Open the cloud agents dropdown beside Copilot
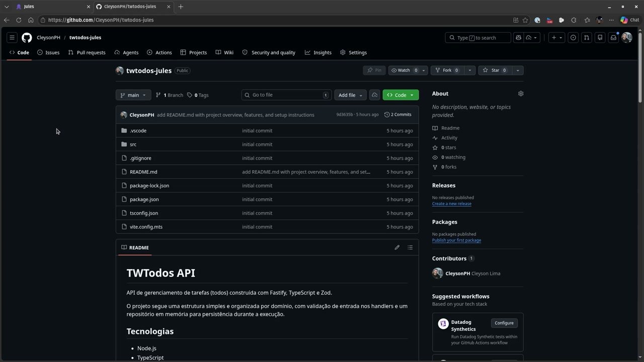644x362 pixels. pos(532,38)
